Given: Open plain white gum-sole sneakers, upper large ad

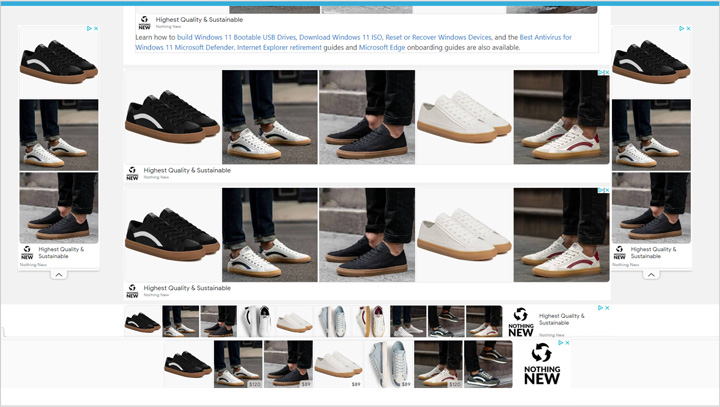Looking at the screenshot, I should point(464,117).
